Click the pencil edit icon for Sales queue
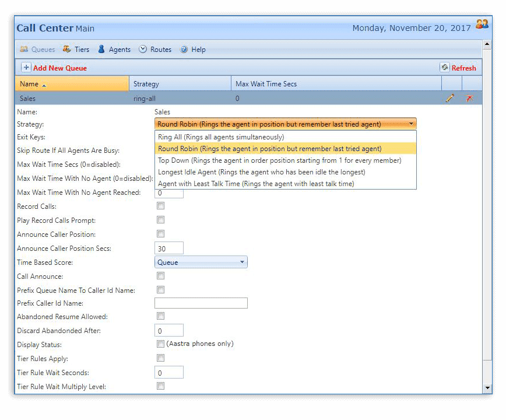Image resolution: width=506 pixels, height=420 pixels. (x=449, y=99)
